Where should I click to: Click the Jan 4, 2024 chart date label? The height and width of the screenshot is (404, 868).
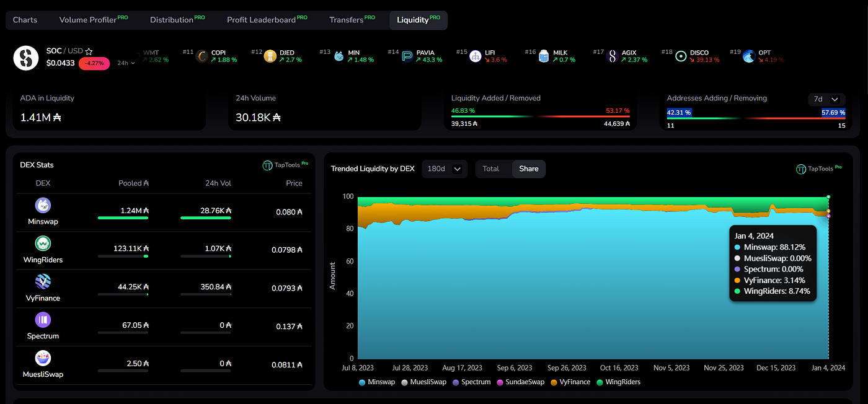point(829,367)
